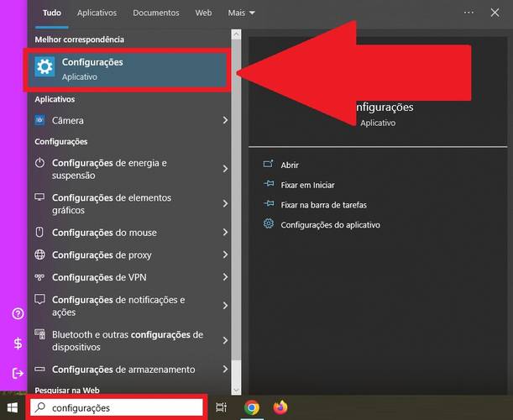Expand Configurações do mouse chevron
Viewport: 513px width, 420px height.
[225, 232]
